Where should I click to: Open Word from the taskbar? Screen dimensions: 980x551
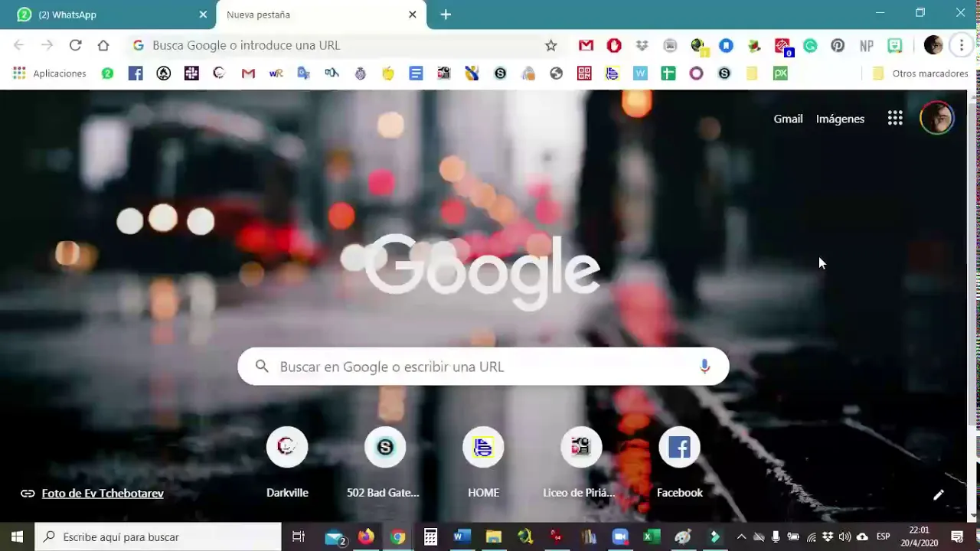[x=462, y=536]
